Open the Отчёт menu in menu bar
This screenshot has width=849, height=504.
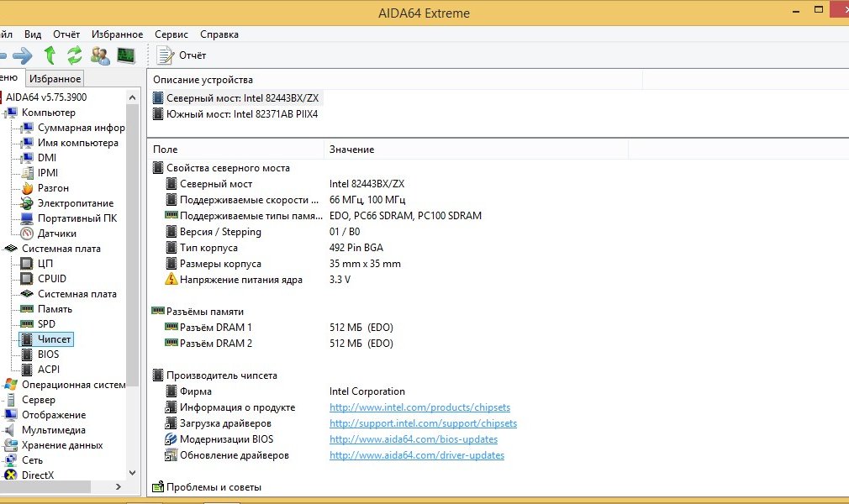66,34
